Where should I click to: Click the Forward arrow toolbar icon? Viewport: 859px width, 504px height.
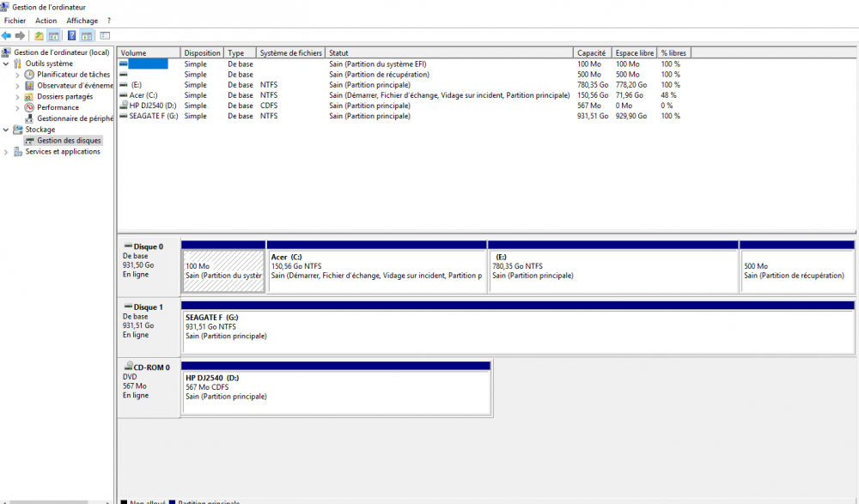coord(21,36)
